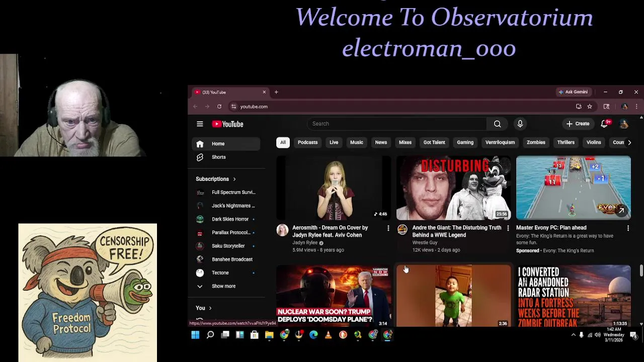Select the Live filter chip
The image size is (644, 362).
tap(334, 142)
